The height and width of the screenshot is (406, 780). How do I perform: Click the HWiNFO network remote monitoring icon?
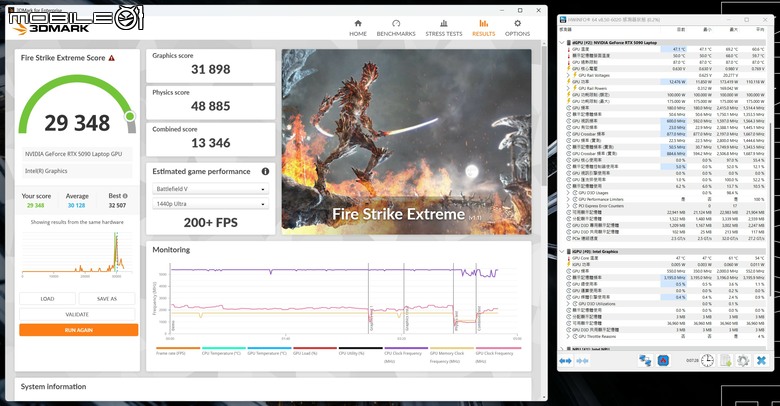point(645,360)
